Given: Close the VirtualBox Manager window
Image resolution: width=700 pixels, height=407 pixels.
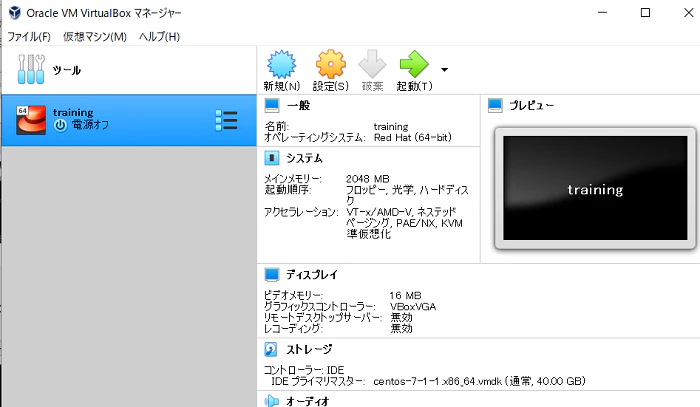Looking at the screenshot, I should [689, 12].
